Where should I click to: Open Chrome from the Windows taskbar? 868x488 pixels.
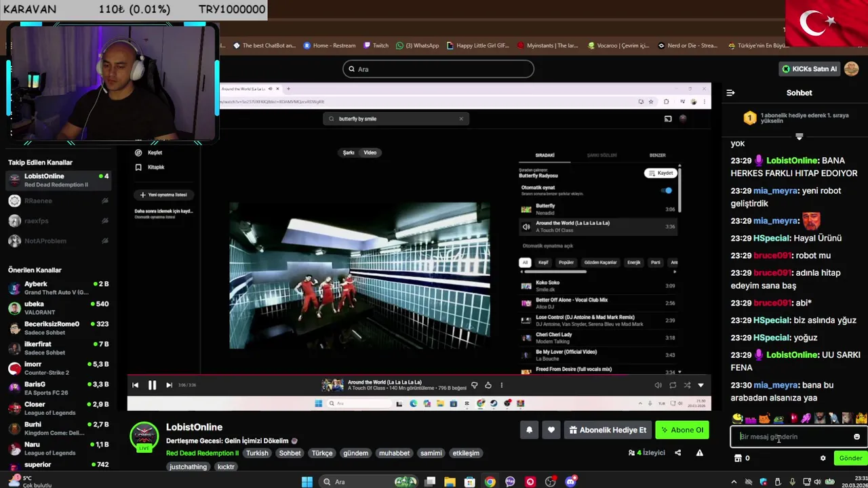[490, 482]
